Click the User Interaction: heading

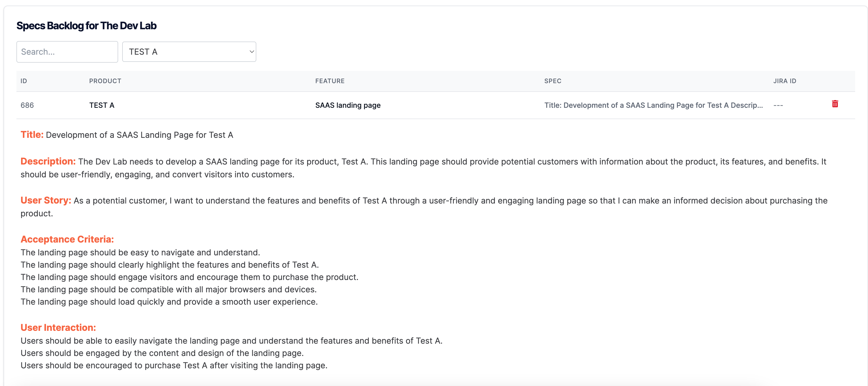pos(58,327)
